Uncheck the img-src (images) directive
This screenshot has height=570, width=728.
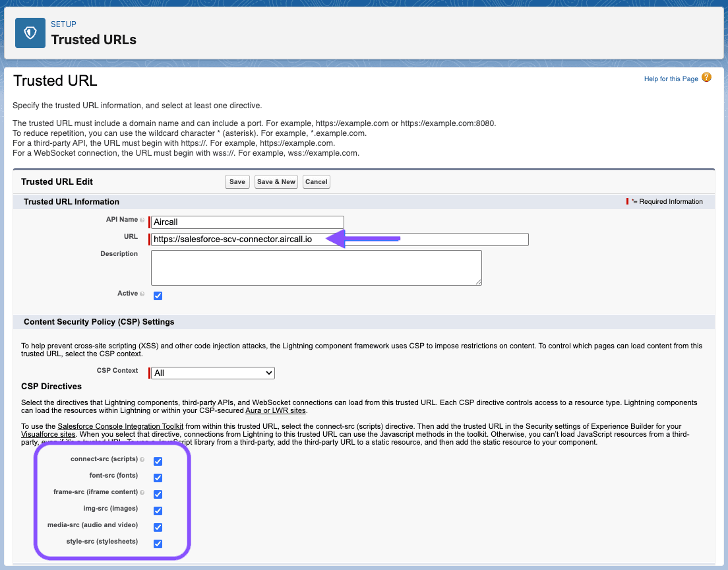click(158, 511)
